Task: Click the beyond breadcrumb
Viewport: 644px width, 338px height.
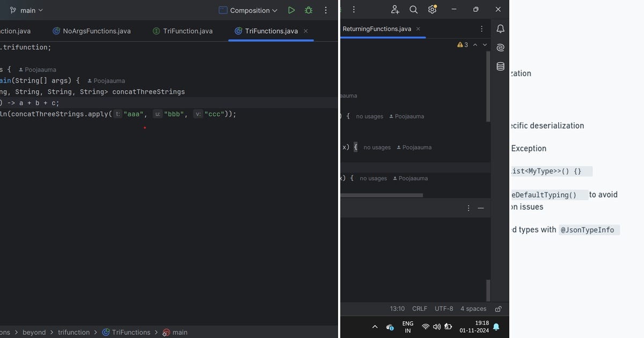Action: [34, 332]
